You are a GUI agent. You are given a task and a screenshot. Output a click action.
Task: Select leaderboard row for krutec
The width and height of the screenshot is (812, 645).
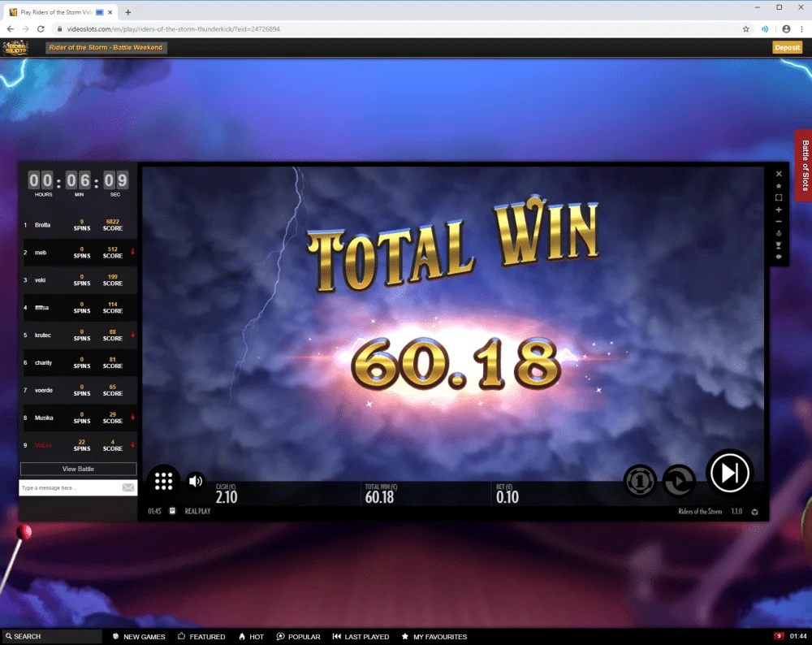[79, 335]
